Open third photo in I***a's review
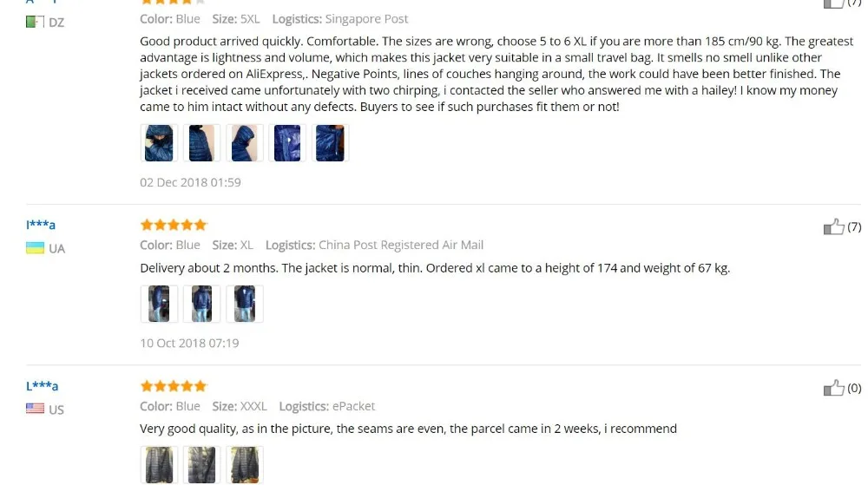The image size is (868, 485). (244, 304)
